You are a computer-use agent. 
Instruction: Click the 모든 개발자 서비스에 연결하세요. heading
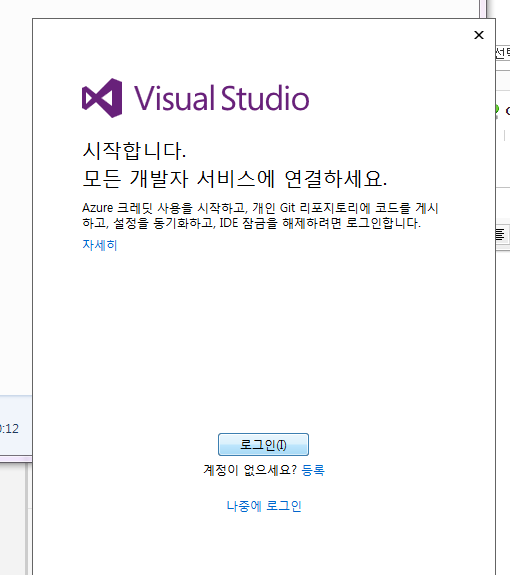(235, 178)
